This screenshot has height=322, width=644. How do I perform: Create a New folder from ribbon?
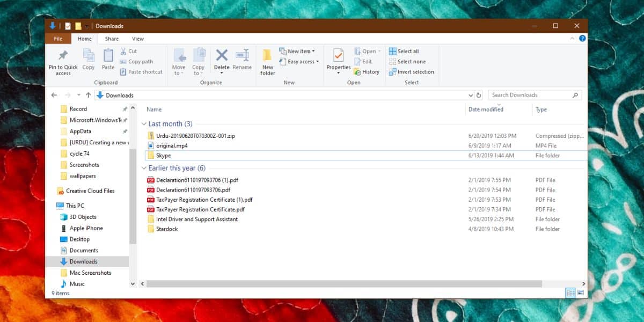click(x=268, y=62)
